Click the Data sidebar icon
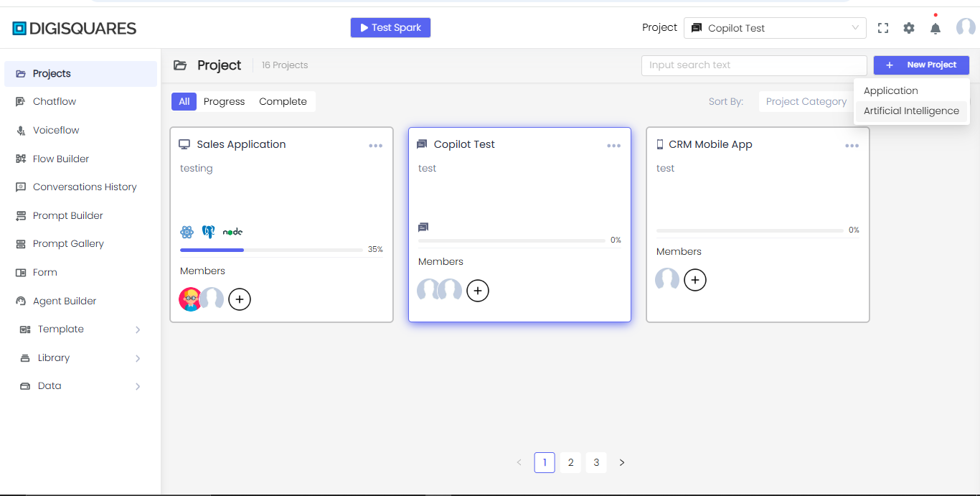The width and height of the screenshot is (980, 496). pyautogui.click(x=25, y=386)
